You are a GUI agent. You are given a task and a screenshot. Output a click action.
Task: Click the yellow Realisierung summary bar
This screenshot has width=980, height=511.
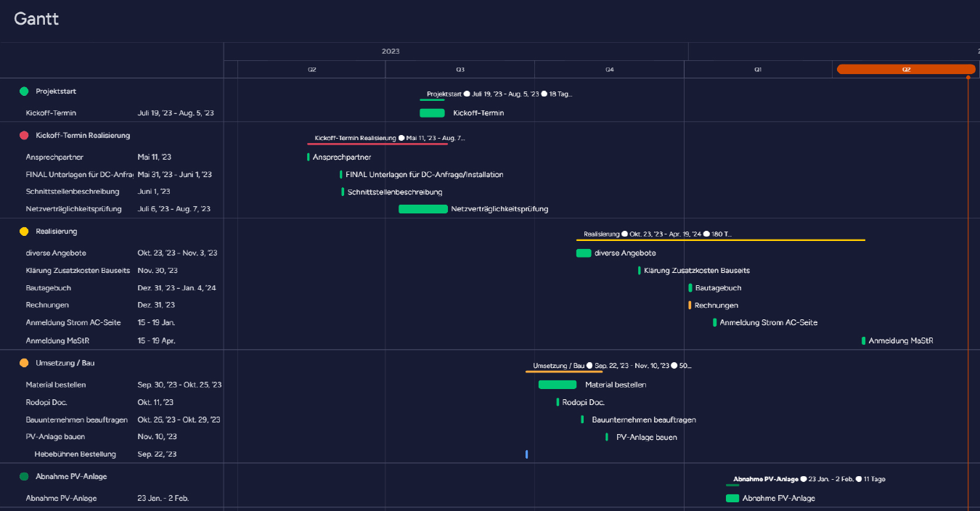coord(720,240)
